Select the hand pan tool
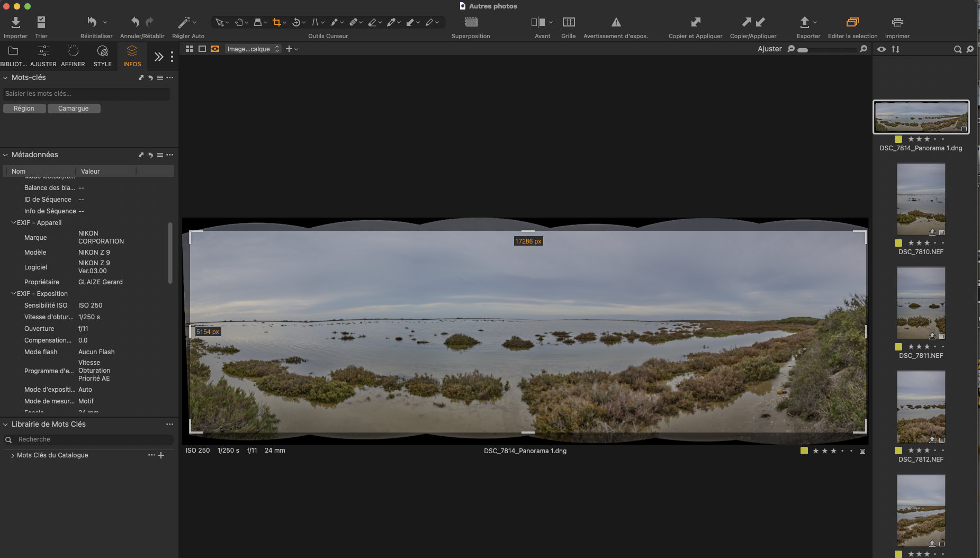The height and width of the screenshot is (558, 980). point(239,22)
